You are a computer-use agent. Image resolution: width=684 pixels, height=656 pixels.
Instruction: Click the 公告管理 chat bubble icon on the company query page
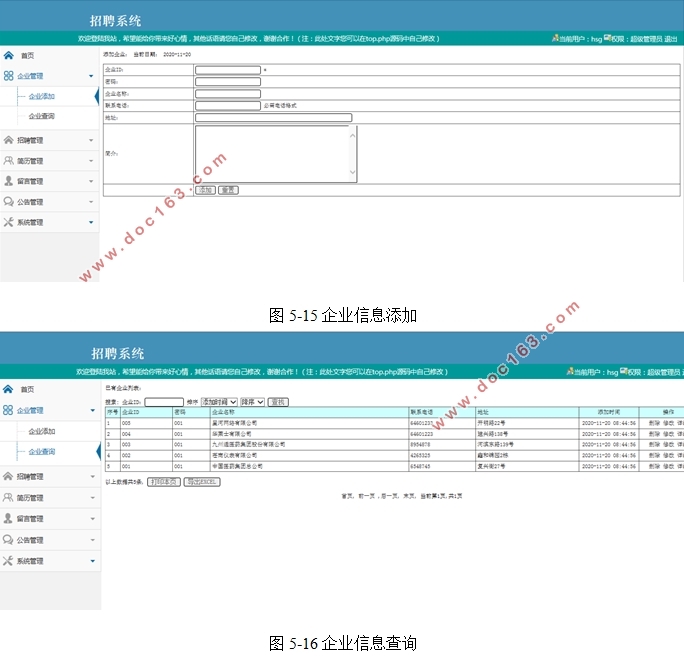pos(8,540)
